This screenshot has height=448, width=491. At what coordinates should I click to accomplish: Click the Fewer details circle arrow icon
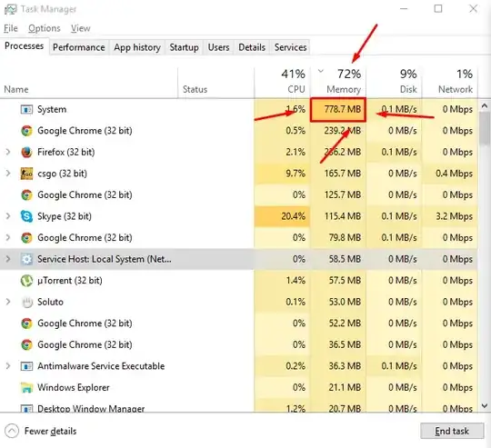pyautogui.click(x=12, y=431)
